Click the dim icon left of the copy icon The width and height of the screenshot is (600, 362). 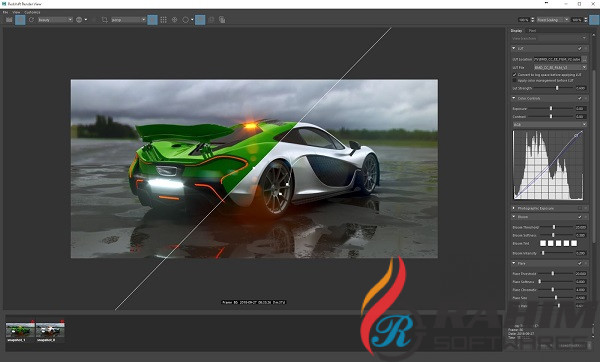pyautogui.click(x=211, y=20)
